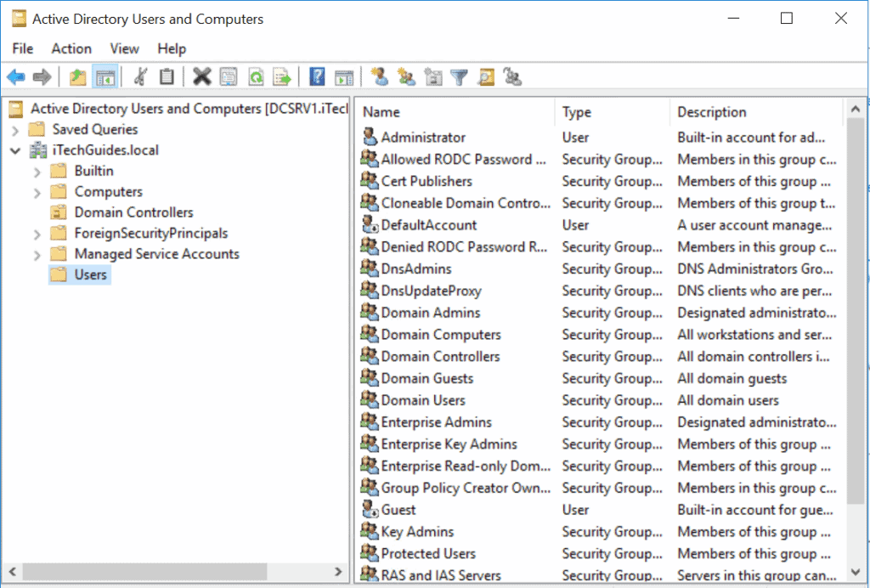Viewport: 870px width, 588px height.
Task: Open the File menu
Action: 23,48
